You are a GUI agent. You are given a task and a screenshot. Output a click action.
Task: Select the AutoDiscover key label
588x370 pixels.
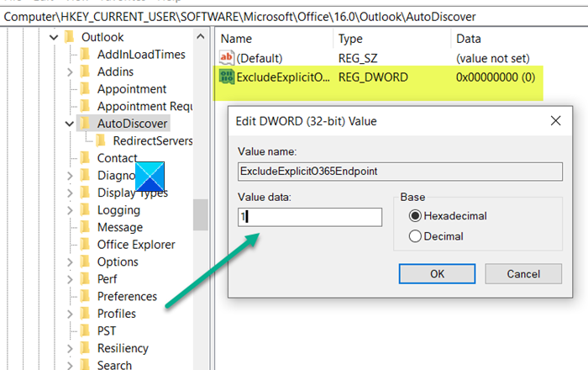click(132, 124)
